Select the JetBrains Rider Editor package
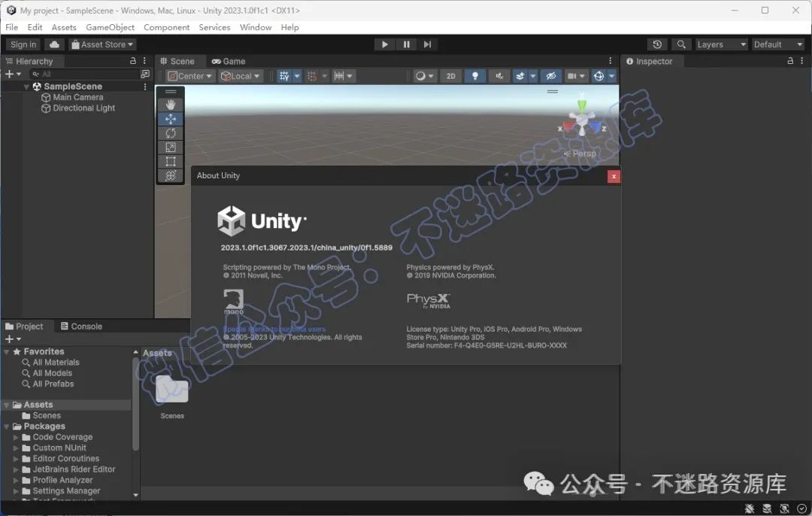This screenshot has height=516, width=812. click(74, 469)
